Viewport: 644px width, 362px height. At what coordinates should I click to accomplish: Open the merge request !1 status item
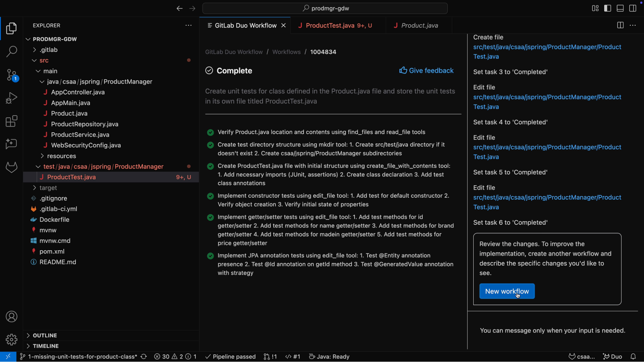270,356
